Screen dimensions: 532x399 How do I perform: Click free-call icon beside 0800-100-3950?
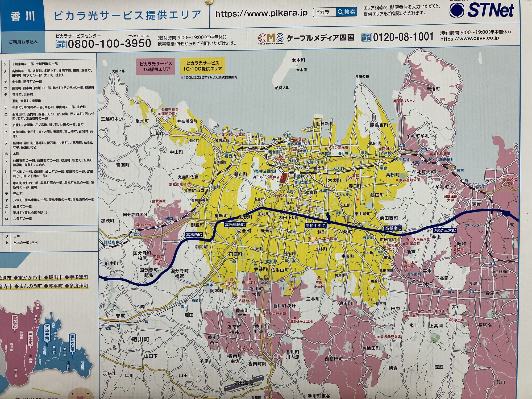61,44
